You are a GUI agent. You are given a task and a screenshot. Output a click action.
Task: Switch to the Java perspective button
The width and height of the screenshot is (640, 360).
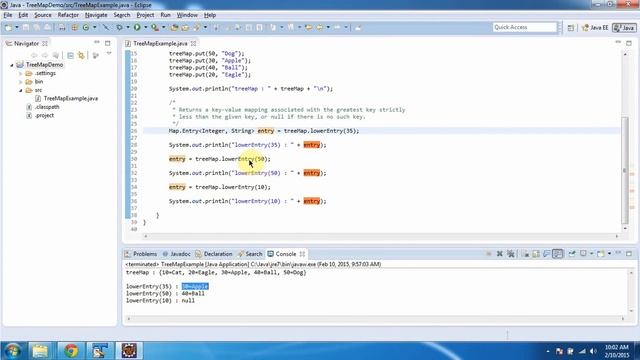point(624,28)
